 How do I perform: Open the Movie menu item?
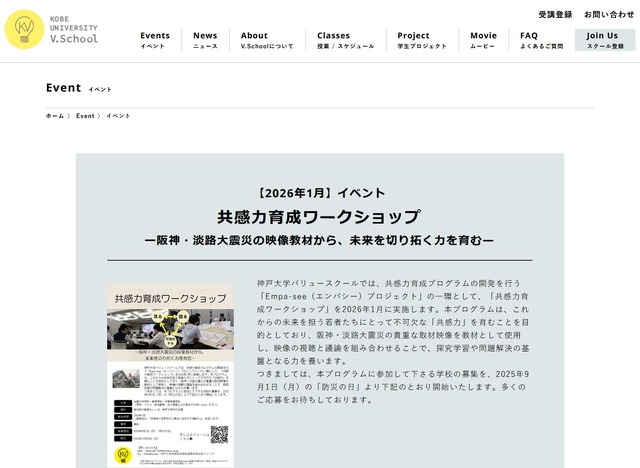(x=483, y=40)
